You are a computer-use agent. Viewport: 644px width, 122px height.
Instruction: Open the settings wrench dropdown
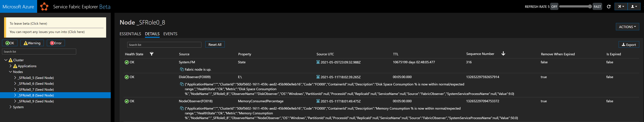pyautogui.click(x=621, y=6)
